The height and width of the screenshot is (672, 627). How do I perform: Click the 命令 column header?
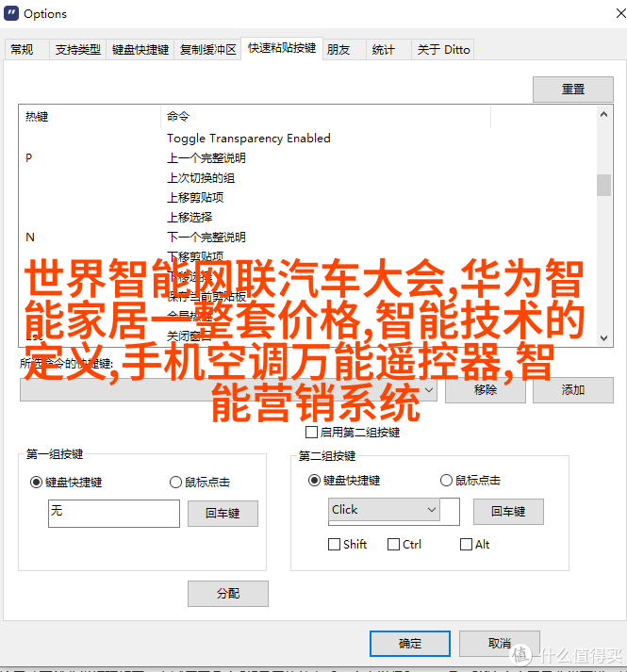click(325, 117)
